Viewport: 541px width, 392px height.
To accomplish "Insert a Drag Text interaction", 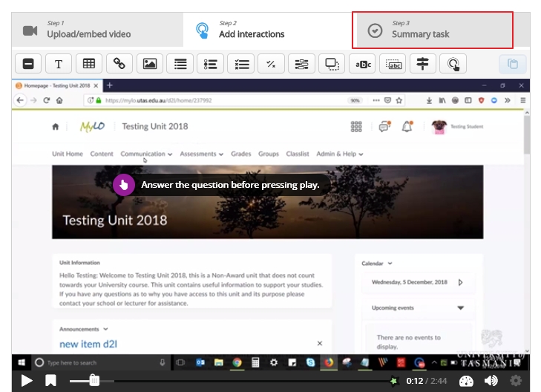I will pyautogui.click(x=393, y=64).
